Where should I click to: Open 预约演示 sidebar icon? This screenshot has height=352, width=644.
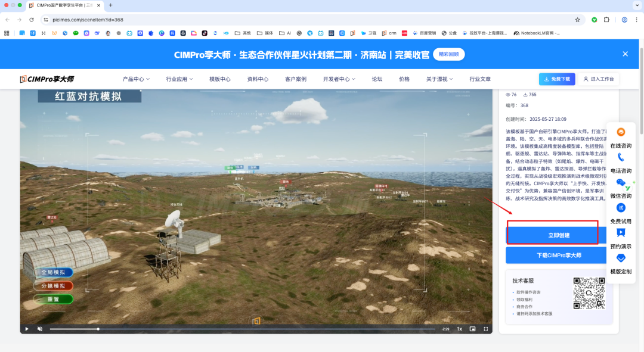tap(621, 233)
